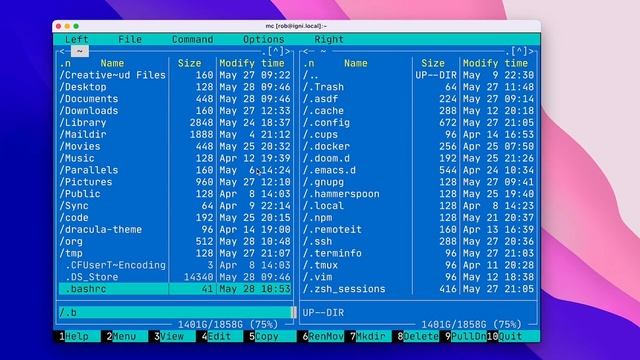Click the right panel .n sort indicator
The width and height of the screenshot is (640, 360).
point(309,63)
